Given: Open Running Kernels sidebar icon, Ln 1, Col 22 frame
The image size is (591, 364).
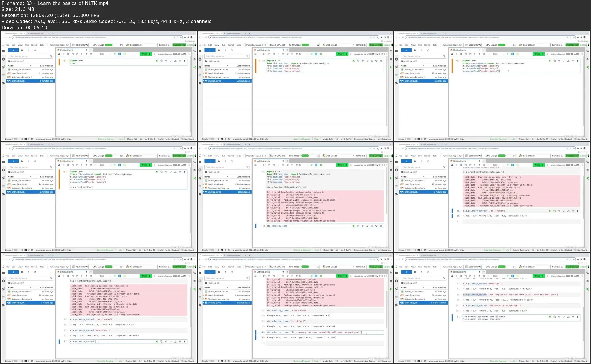Looking at the screenshot, I should (3, 281).
